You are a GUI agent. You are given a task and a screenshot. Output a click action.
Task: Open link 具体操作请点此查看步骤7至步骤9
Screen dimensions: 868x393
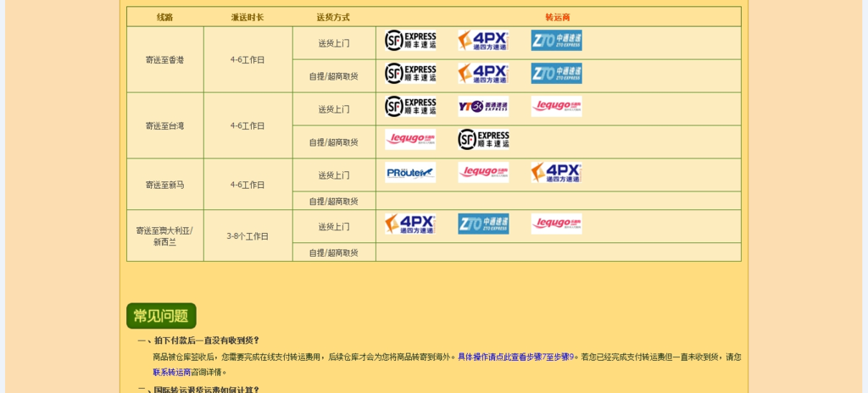tap(516, 357)
